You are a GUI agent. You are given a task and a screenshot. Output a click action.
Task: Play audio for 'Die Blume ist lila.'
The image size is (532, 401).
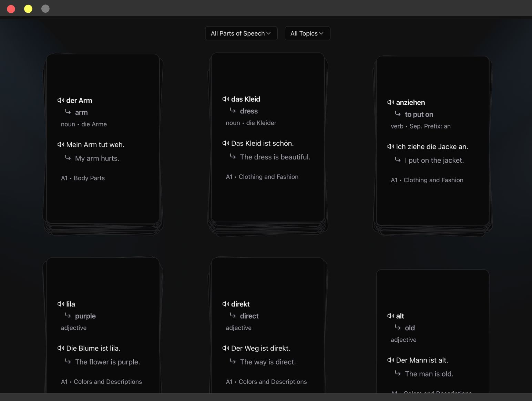61,348
